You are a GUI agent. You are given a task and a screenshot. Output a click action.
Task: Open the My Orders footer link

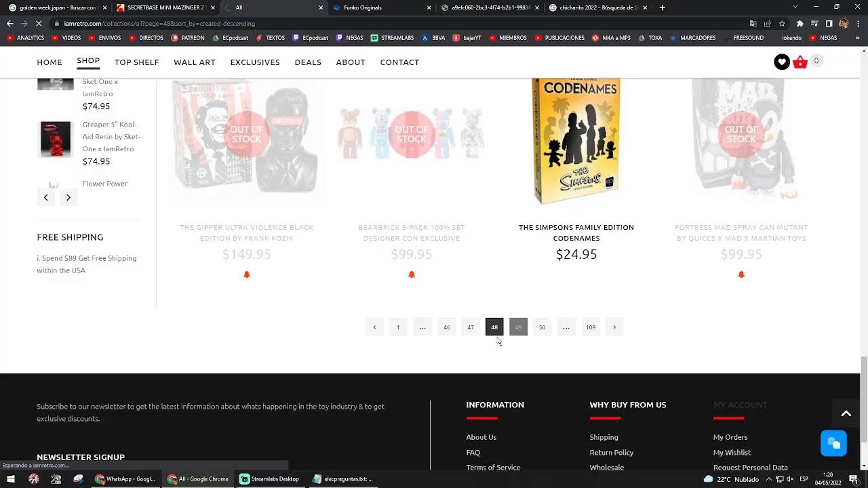(x=730, y=437)
